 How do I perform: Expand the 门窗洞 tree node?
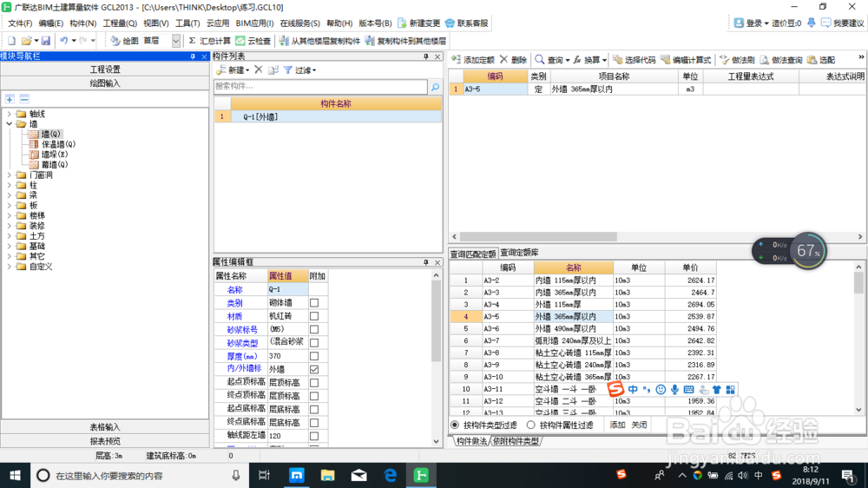click(x=9, y=175)
